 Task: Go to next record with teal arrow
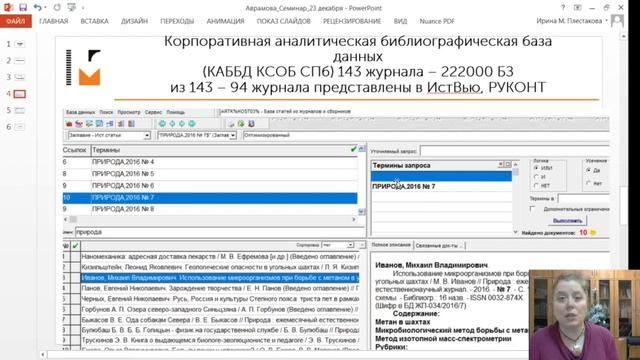click(x=182, y=123)
